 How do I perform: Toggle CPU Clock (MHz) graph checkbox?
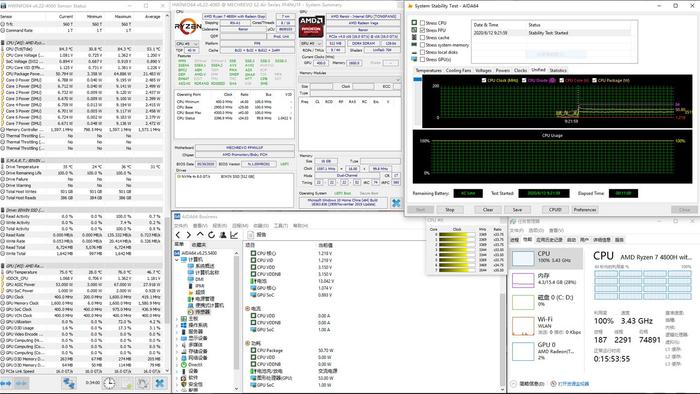click(484, 80)
